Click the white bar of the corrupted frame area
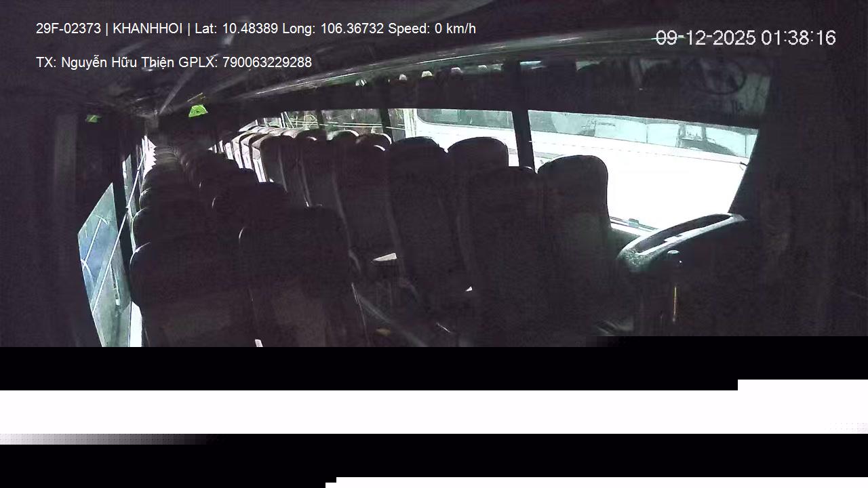Image resolution: width=868 pixels, height=488 pixels. (434, 411)
